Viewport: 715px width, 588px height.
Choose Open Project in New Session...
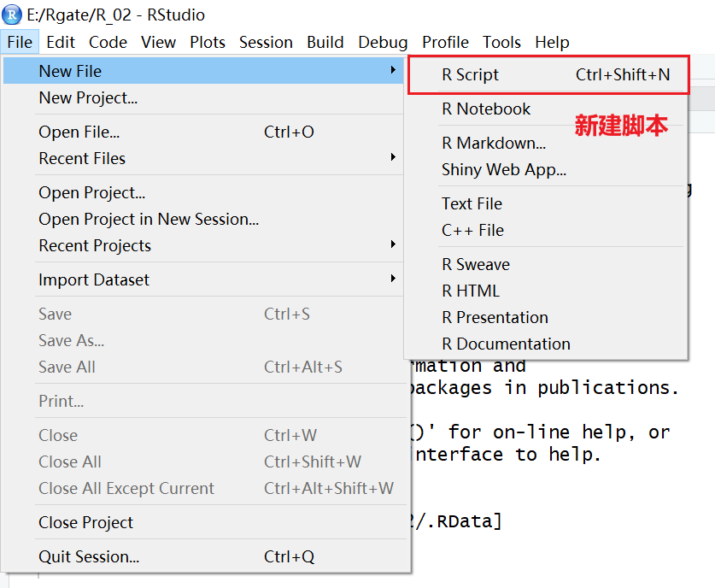[x=149, y=219]
